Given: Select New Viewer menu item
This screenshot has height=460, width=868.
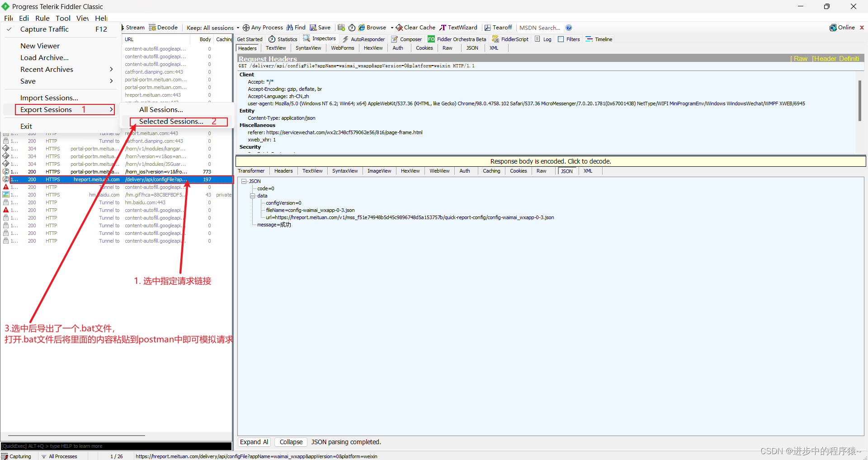Looking at the screenshot, I should tap(60, 46).
